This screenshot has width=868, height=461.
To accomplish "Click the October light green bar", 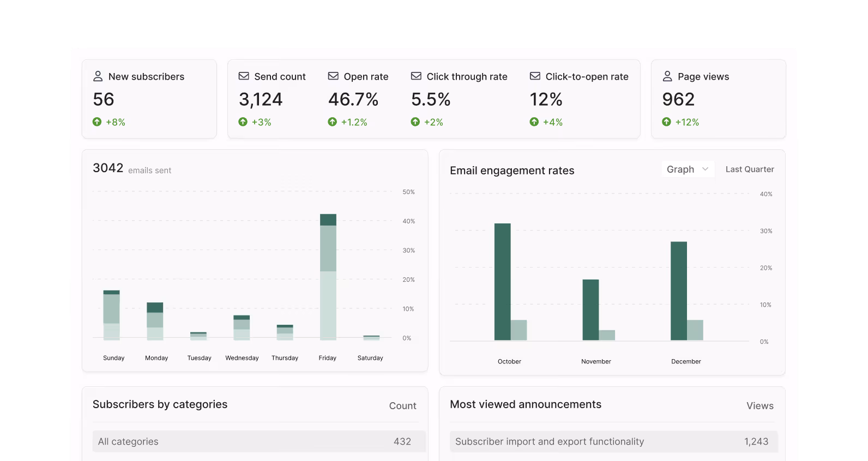I will (x=519, y=330).
